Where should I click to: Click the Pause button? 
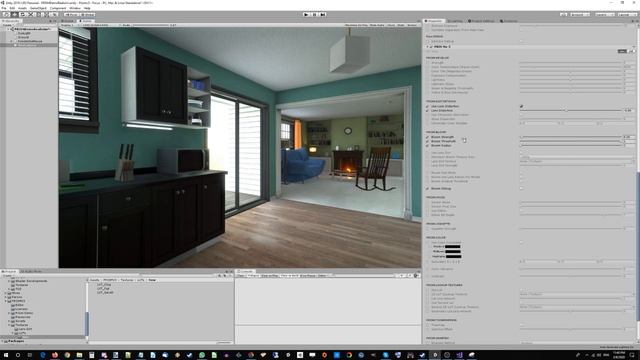pyautogui.click(x=314, y=14)
